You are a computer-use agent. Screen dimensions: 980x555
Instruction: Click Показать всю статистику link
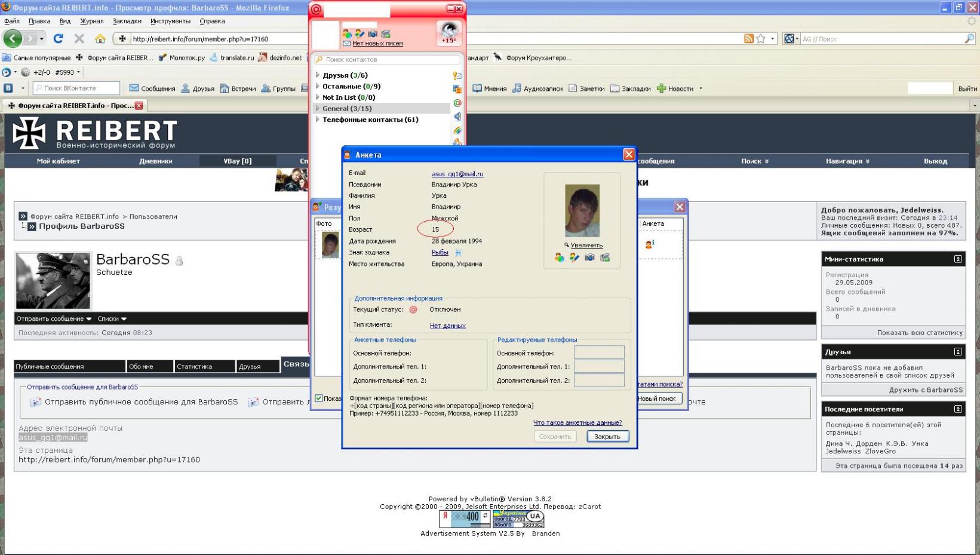[x=920, y=333]
